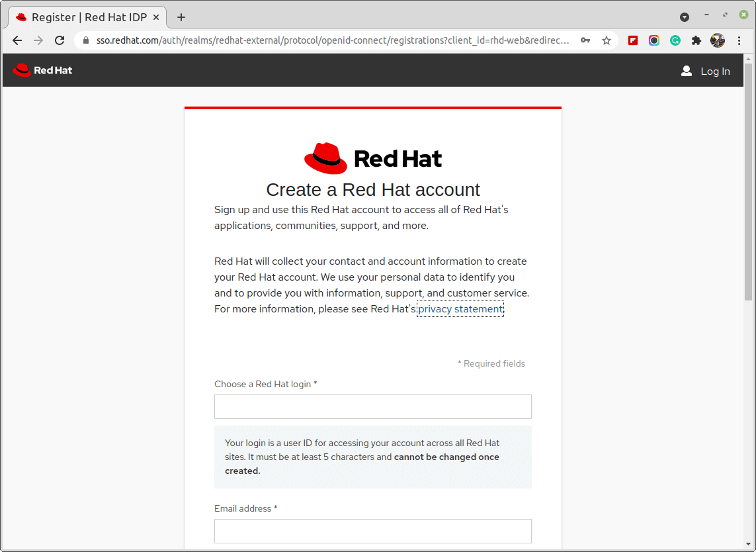756x552 pixels.
Task: Reload the page with refresh icon
Action: point(60,40)
